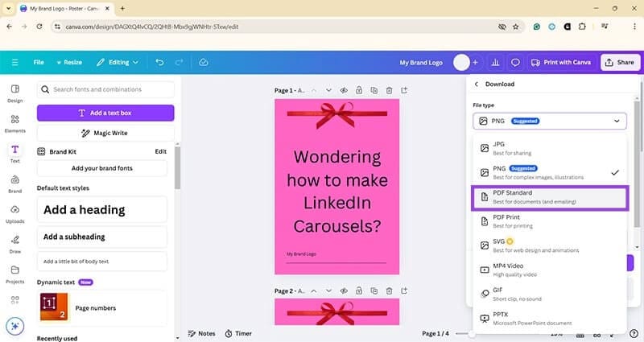The image size is (644, 342).
Task: Choose PPTX PowerPoint file type
Action: click(550, 318)
